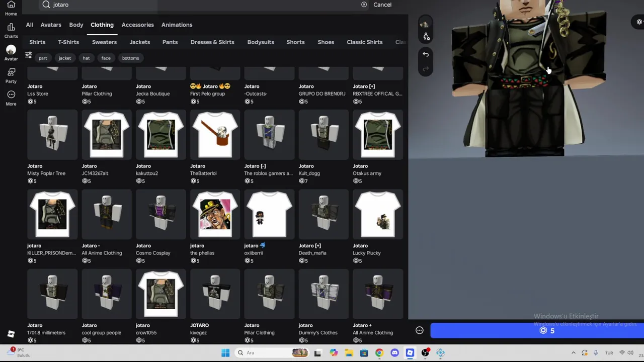The width and height of the screenshot is (644, 362).
Task: Redo the avatar change
Action: pyautogui.click(x=426, y=69)
